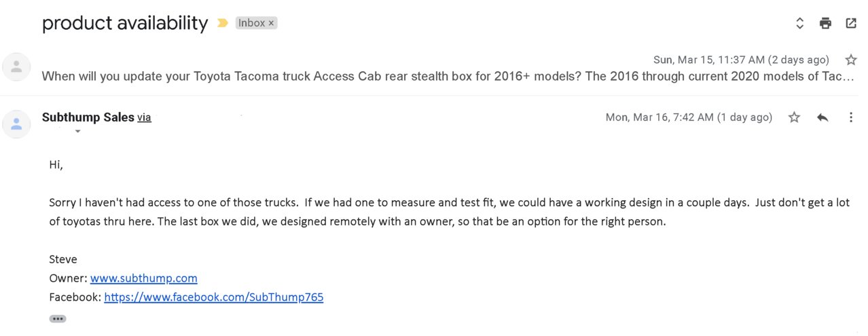This screenshot has height=336, width=868.
Task: Show trimmed content ellipsis button
Action: (x=58, y=318)
